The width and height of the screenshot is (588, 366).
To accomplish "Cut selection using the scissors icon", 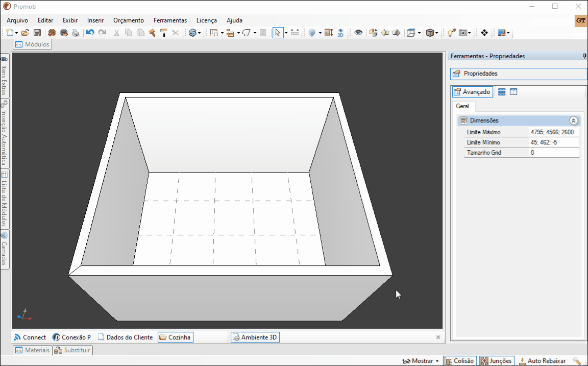I will click(x=116, y=33).
